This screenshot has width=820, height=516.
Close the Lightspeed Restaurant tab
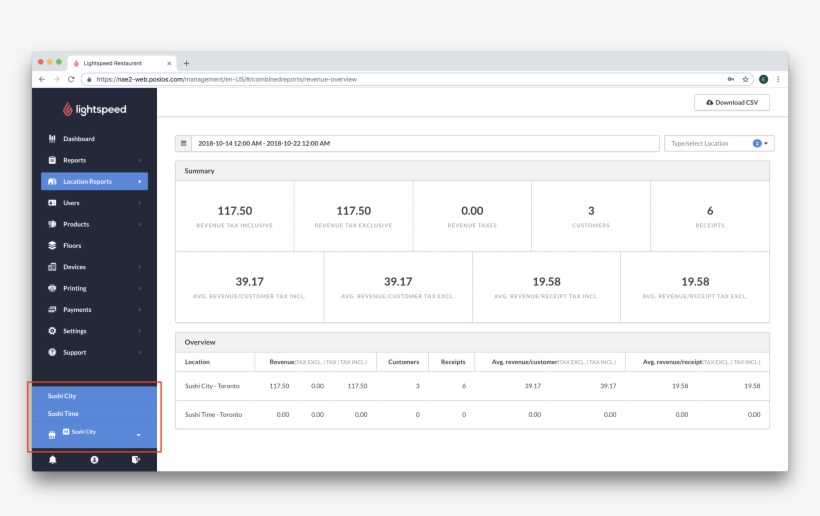pyautogui.click(x=169, y=63)
